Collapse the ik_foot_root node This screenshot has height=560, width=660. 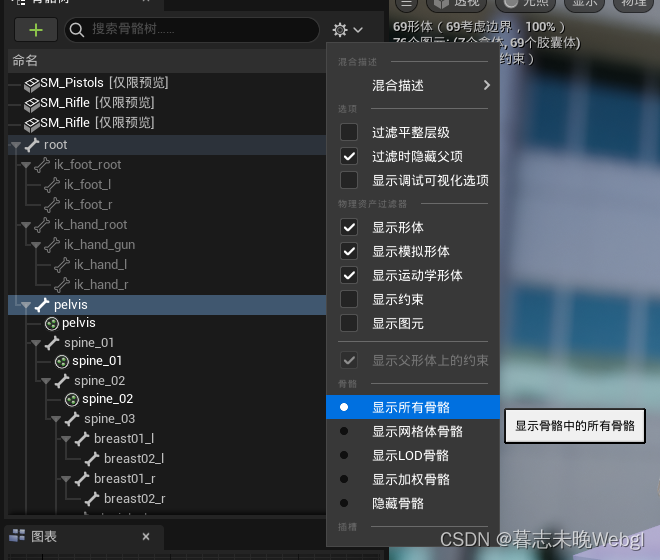(x=26, y=165)
